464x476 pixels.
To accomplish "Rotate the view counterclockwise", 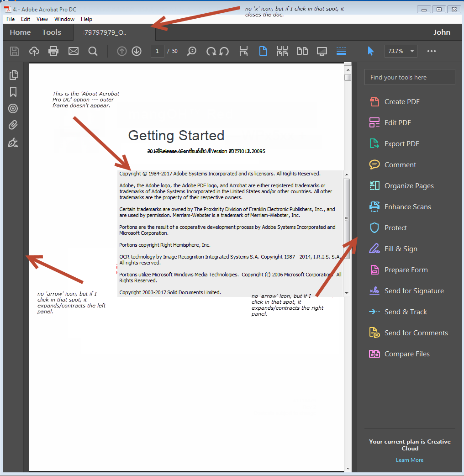I will [x=224, y=51].
